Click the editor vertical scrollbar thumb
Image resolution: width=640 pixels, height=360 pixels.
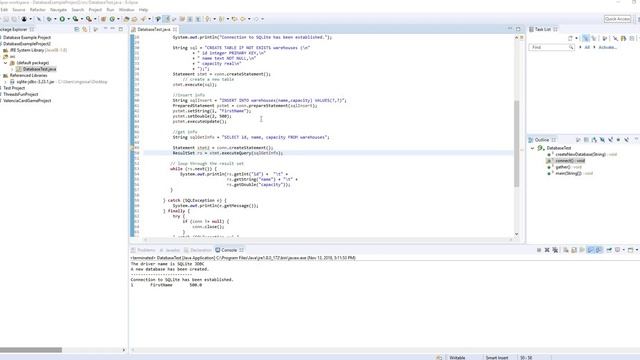point(516,143)
